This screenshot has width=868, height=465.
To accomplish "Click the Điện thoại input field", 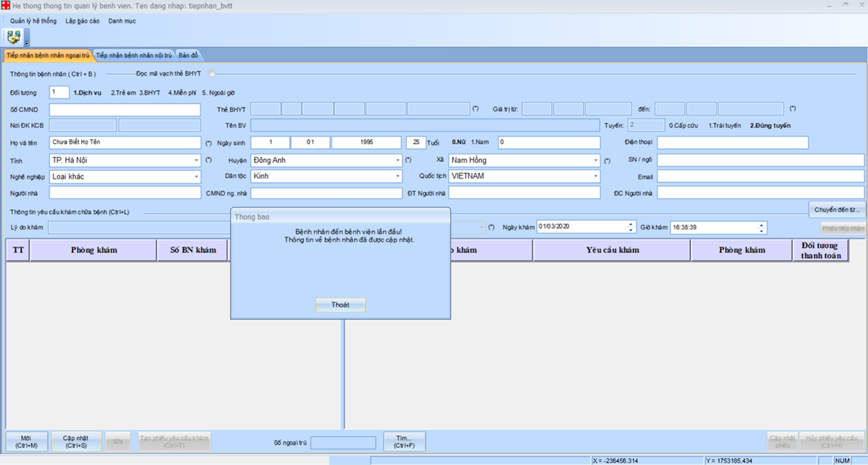I will [732, 142].
